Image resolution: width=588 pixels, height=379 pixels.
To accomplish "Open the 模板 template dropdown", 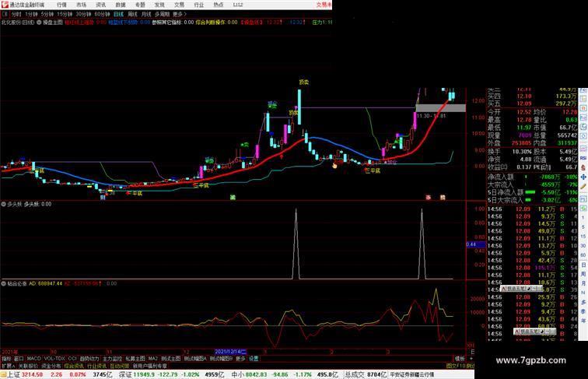I will coord(460,359).
